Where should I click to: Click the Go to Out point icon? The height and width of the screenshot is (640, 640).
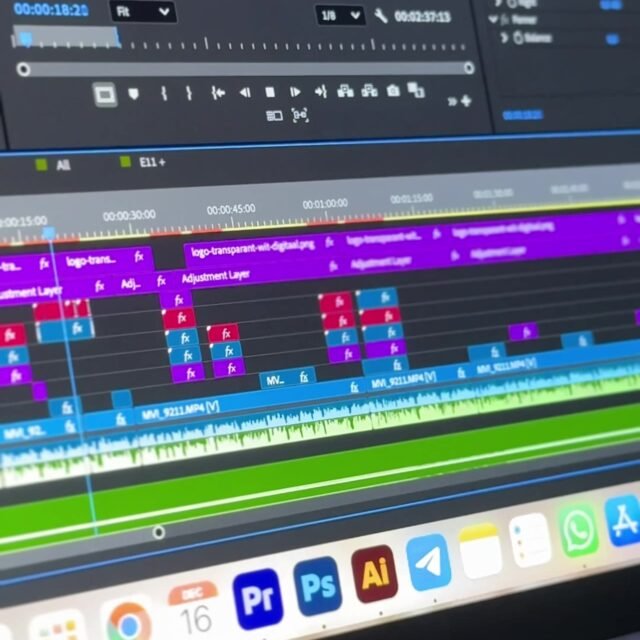[x=321, y=91]
